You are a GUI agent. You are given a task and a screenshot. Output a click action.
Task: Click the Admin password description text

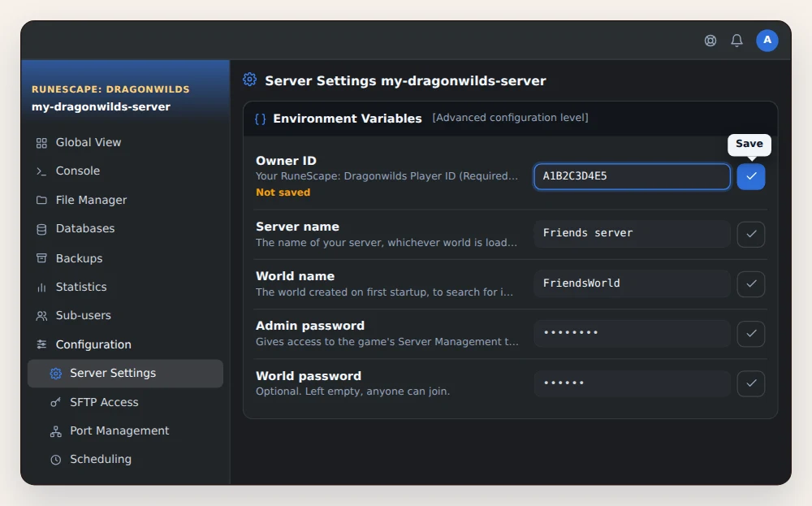tap(387, 342)
